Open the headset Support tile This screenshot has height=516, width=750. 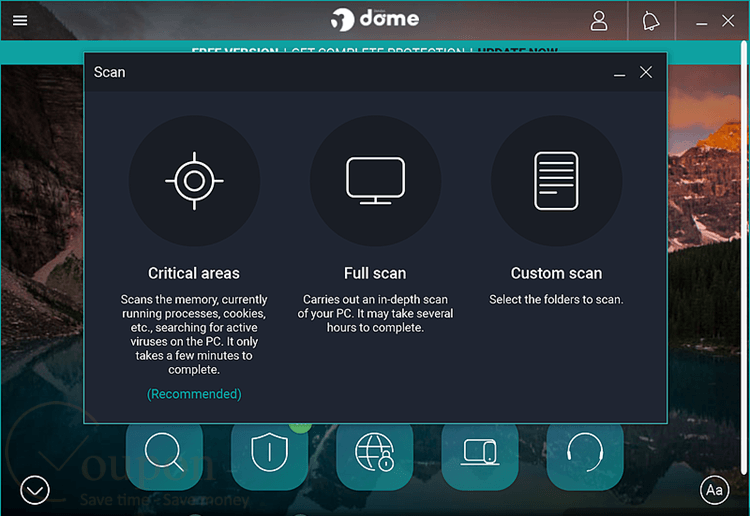(585, 456)
